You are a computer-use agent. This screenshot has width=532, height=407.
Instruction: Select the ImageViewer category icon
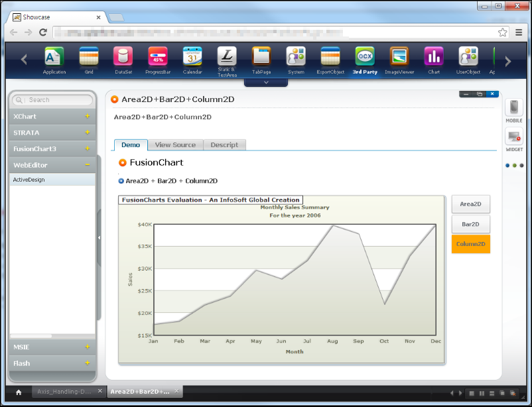pyautogui.click(x=399, y=57)
